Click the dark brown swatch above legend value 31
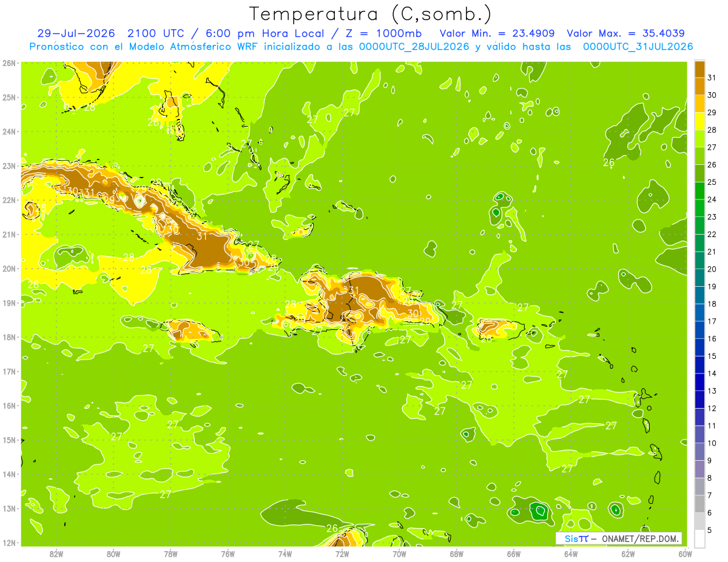728x562 pixels. 699,70
